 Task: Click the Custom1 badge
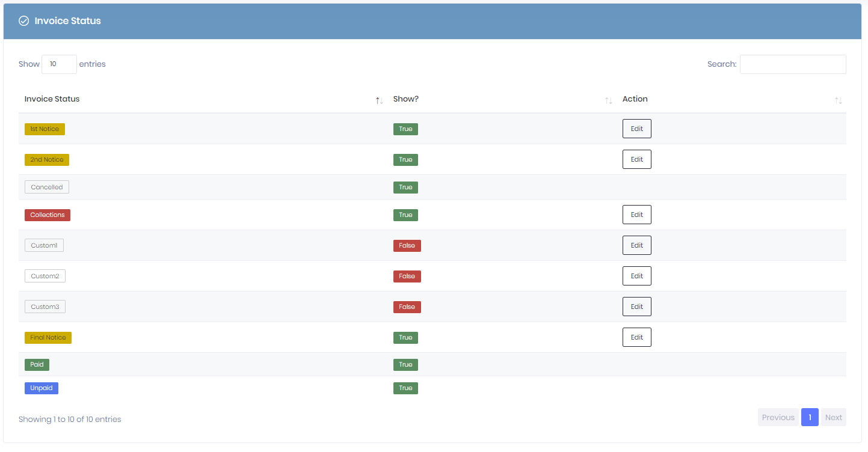[44, 246]
